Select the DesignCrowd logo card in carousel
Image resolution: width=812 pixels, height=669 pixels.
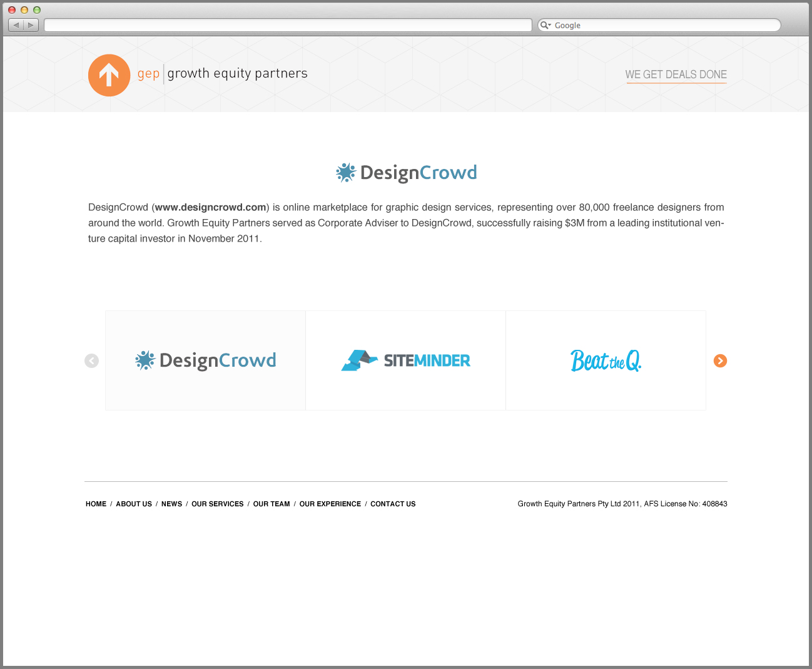pyautogui.click(x=205, y=360)
